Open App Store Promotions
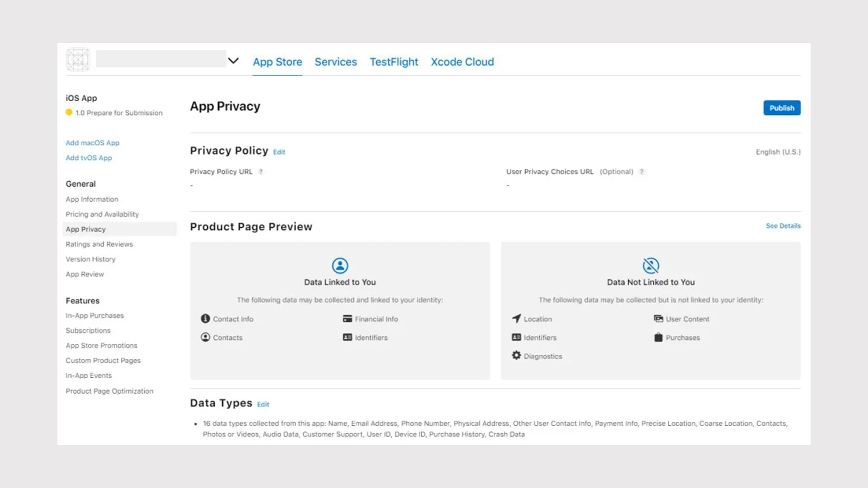The width and height of the screenshot is (868, 488). click(x=101, y=345)
